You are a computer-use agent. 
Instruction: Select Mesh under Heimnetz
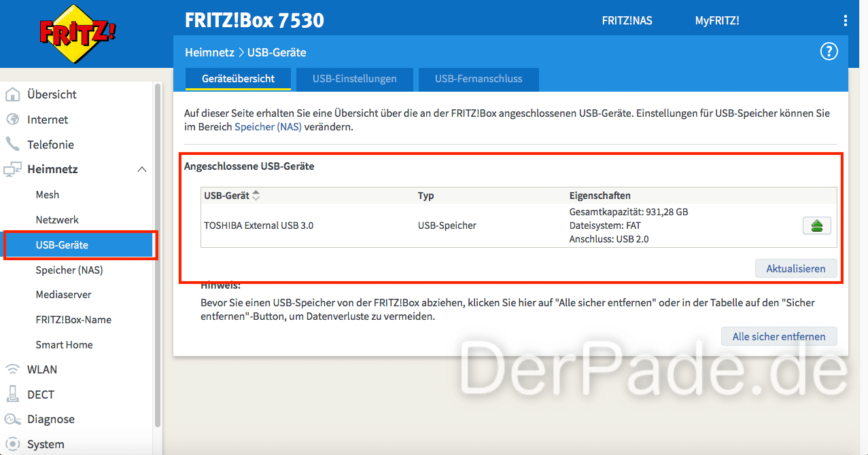coord(48,195)
